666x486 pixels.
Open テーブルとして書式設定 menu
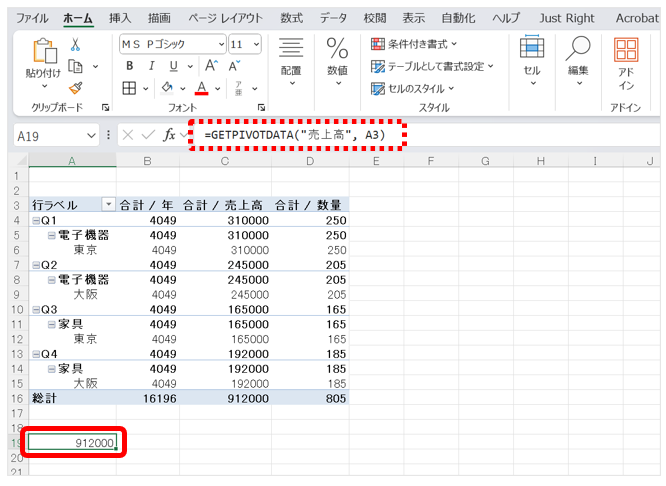tap(432, 66)
